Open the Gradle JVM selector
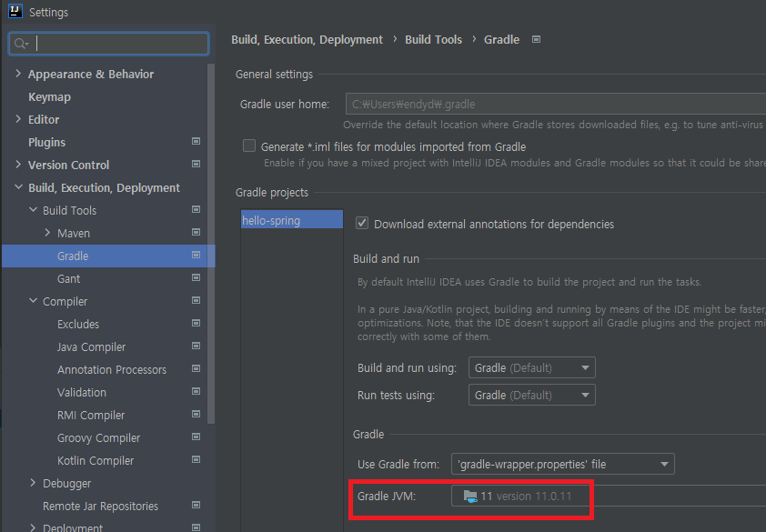This screenshot has width=766, height=532. tap(609, 496)
